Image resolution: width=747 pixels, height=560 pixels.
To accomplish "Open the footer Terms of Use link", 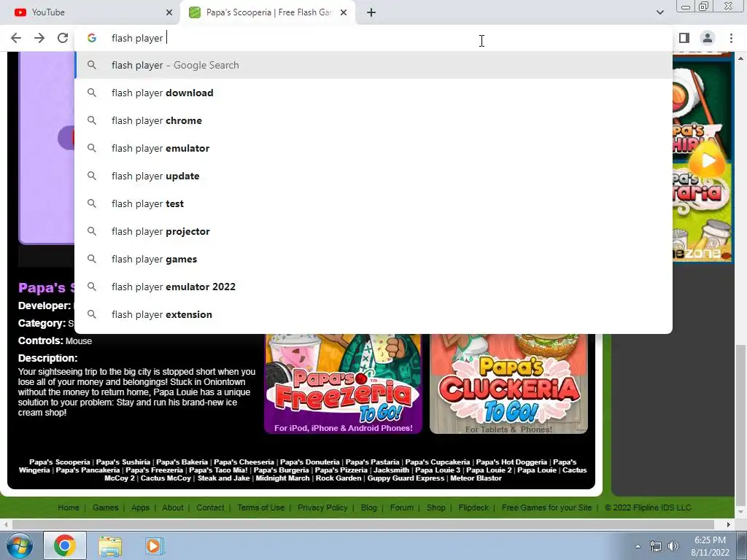I will pos(260,507).
